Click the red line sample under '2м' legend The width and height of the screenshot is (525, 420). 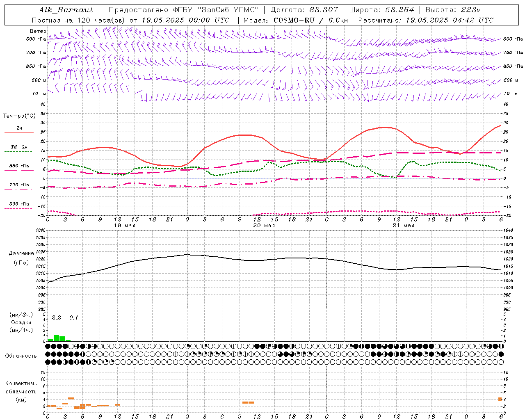click(x=19, y=132)
